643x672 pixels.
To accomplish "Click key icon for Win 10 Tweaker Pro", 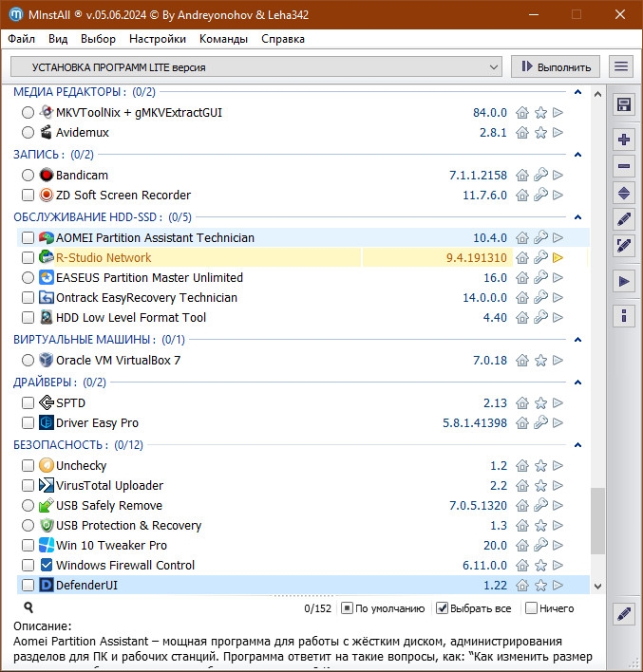I will [540, 545].
